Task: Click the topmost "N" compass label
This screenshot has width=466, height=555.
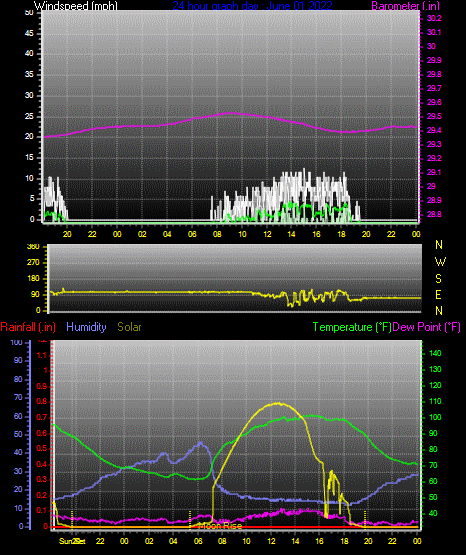Action: click(x=439, y=245)
